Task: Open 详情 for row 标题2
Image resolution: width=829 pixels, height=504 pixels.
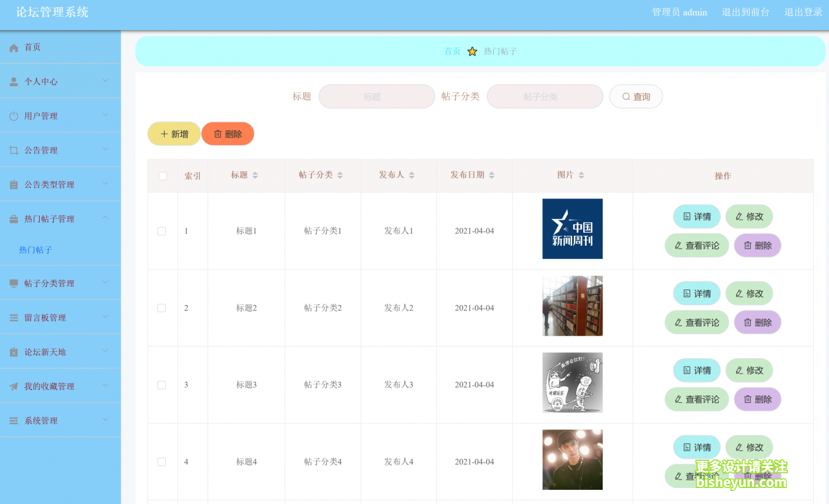Action: click(x=696, y=293)
